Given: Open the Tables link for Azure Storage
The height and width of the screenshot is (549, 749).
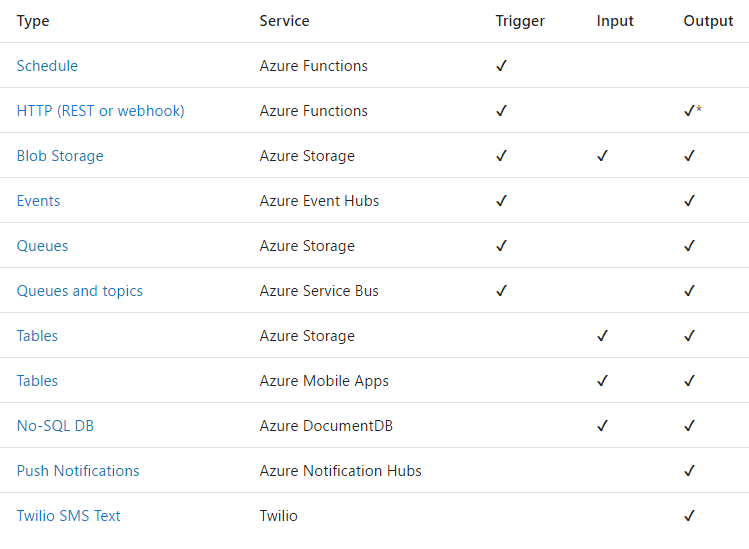Looking at the screenshot, I should [37, 335].
